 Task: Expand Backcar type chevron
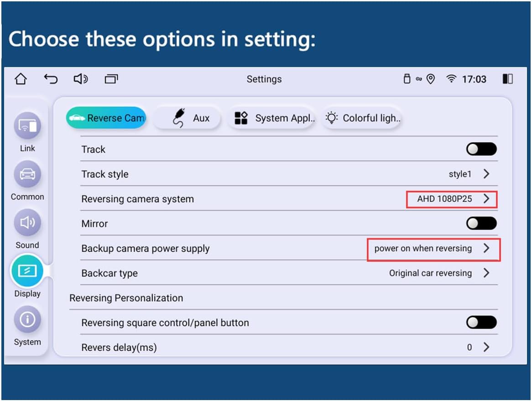[x=486, y=273]
